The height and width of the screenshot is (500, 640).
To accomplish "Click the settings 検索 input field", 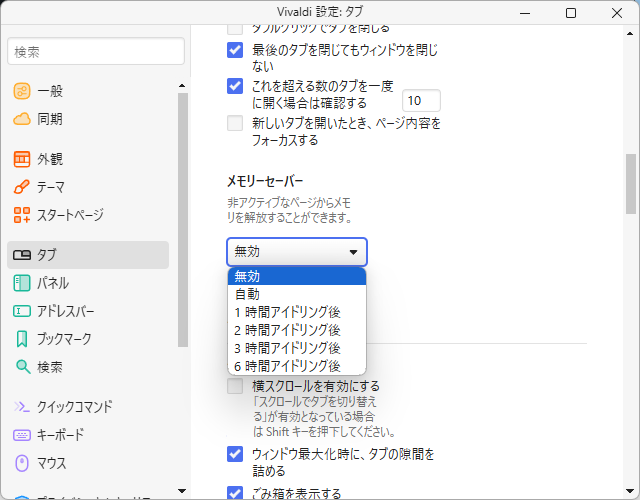I will 96,51.
